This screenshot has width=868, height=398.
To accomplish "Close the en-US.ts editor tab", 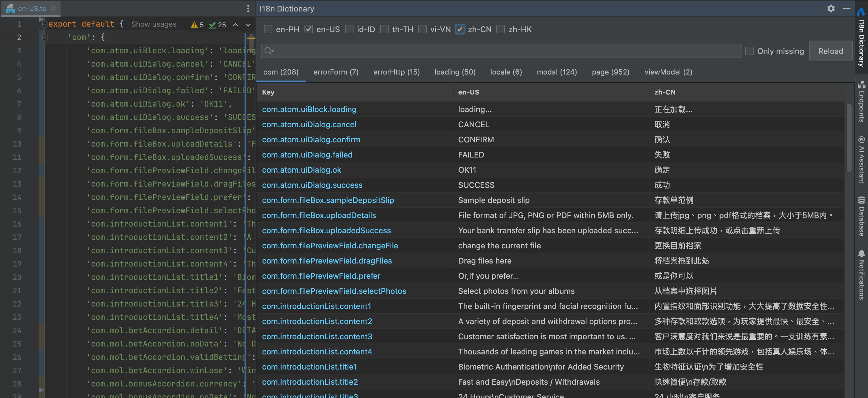I will point(53,8).
